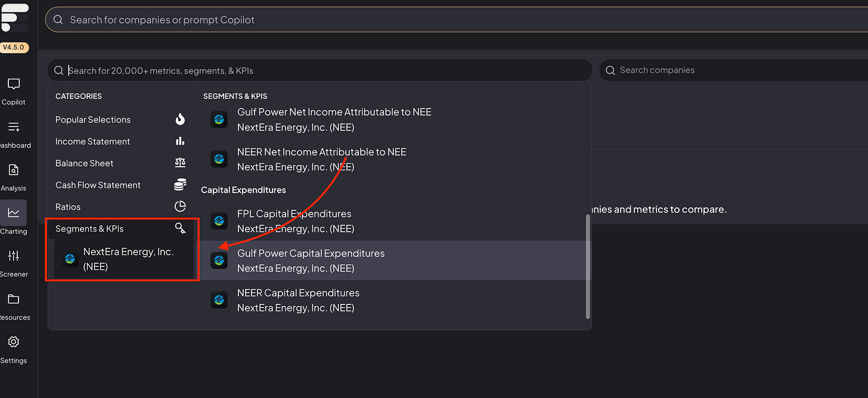Click the bar chart icon beside Income Statement
The width and height of the screenshot is (868, 398).
[x=180, y=141]
